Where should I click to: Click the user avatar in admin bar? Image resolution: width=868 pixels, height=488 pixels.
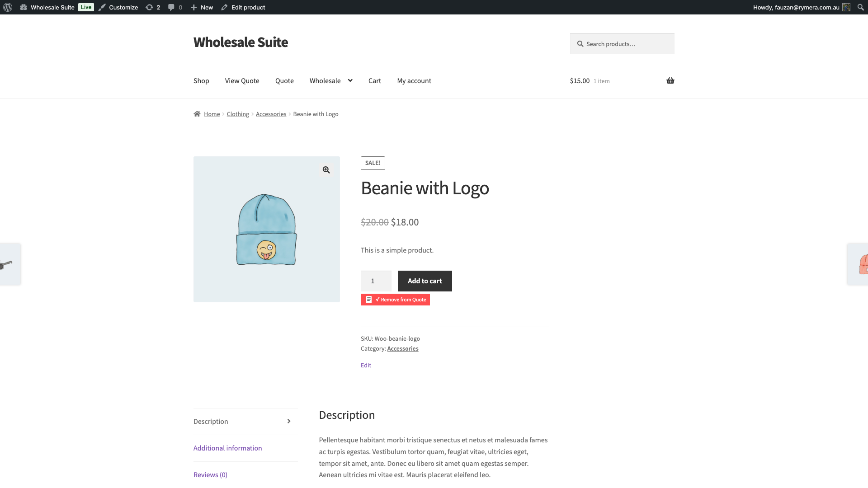[x=846, y=7]
